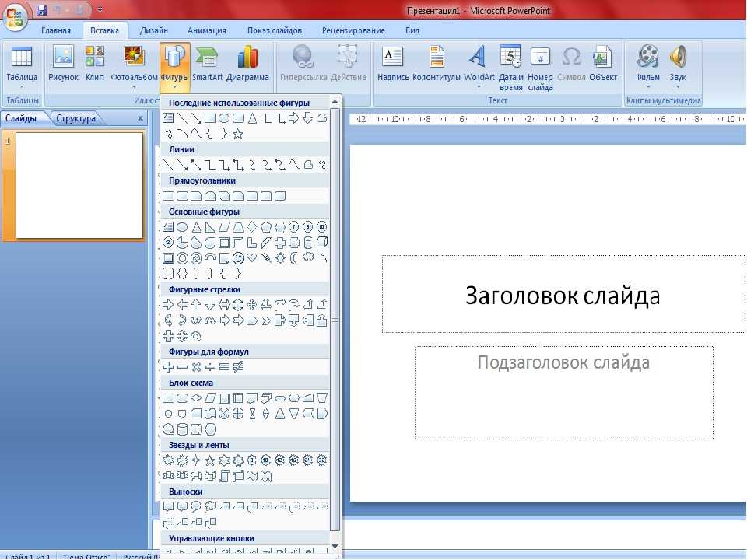Click the Объект insert object icon

click(x=602, y=57)
